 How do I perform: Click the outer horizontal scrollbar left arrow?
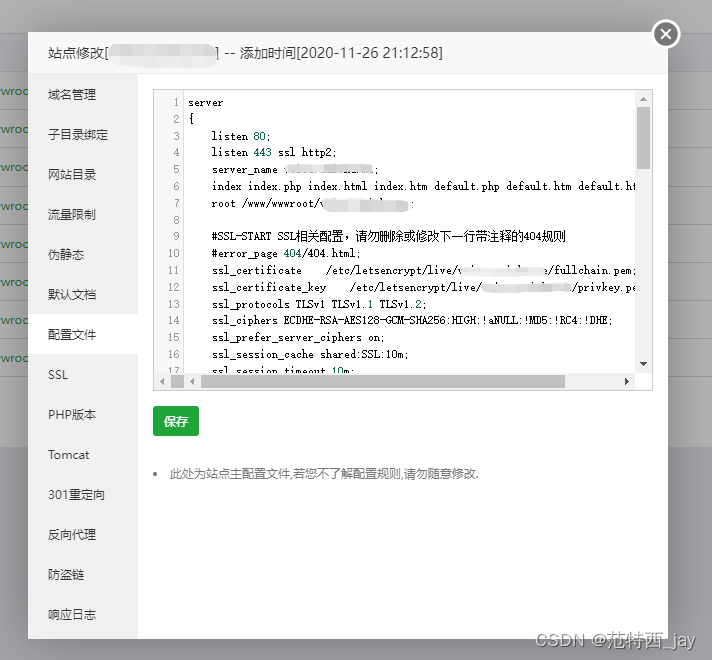(162, 382)
